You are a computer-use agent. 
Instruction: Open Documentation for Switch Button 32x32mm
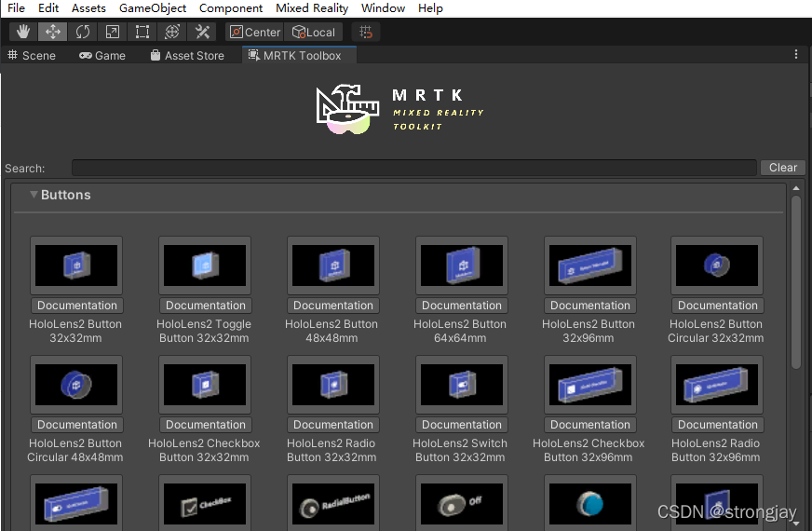coord(462,425)
